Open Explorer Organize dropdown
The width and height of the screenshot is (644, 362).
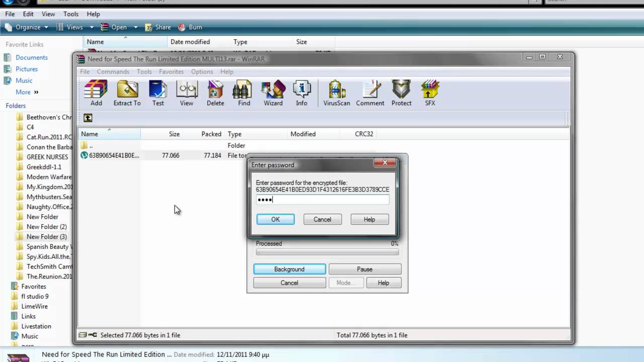pos(27,27)
